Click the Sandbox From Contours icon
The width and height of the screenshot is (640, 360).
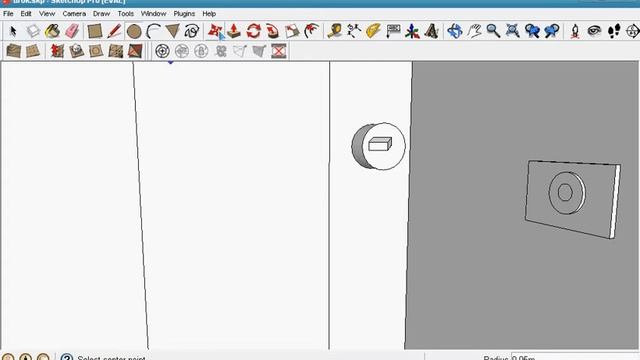[x=13, y=51]
